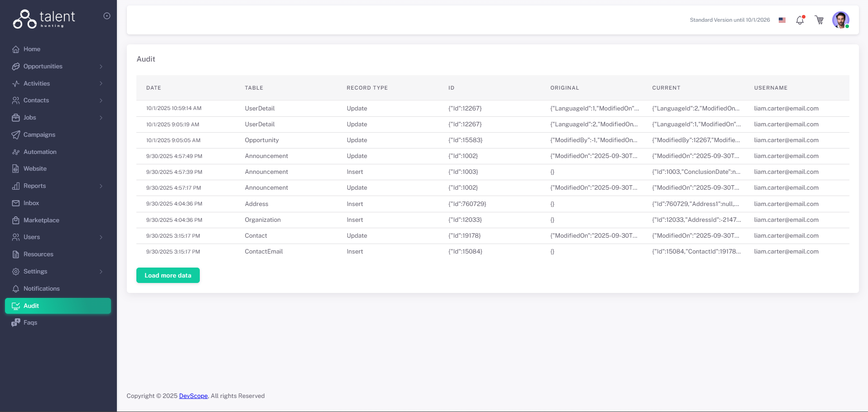Click the US flag language icon

point(782,20)
